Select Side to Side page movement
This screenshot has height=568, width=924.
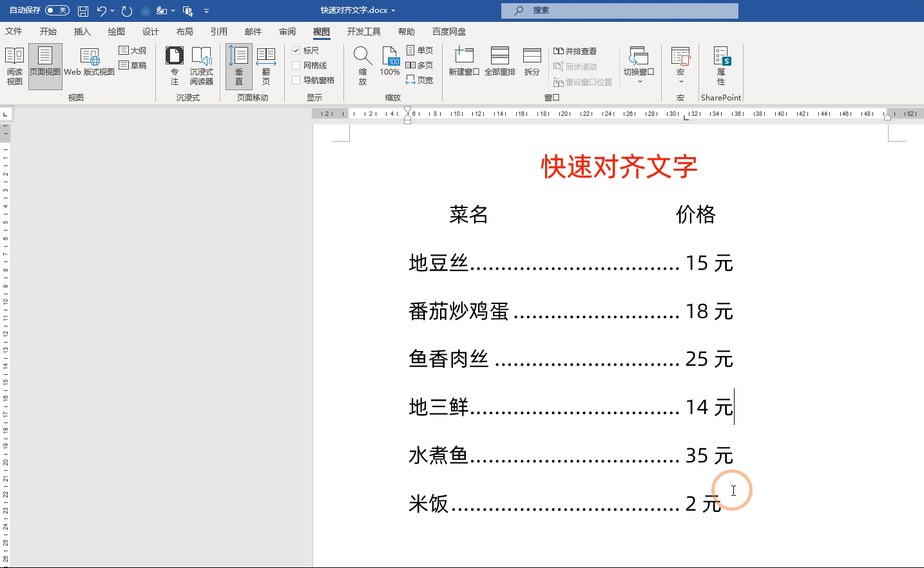click(265, 65)
